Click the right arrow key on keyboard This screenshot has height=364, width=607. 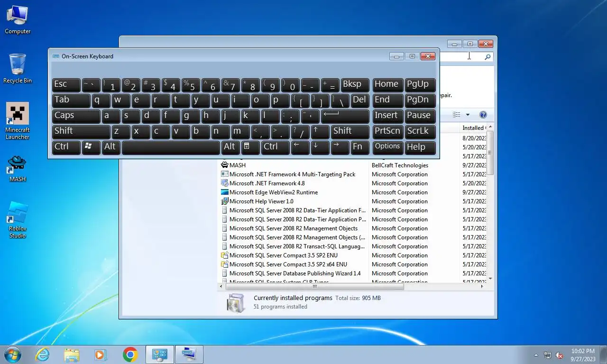click(340, 147)
